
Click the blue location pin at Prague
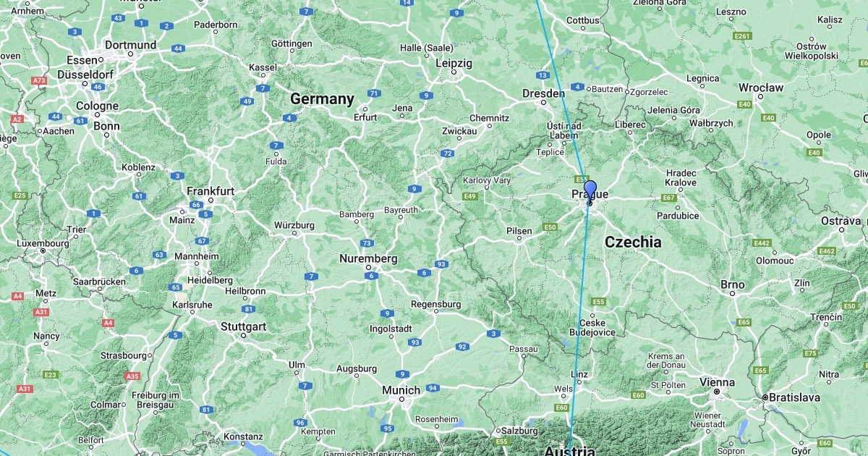(590, 190)
